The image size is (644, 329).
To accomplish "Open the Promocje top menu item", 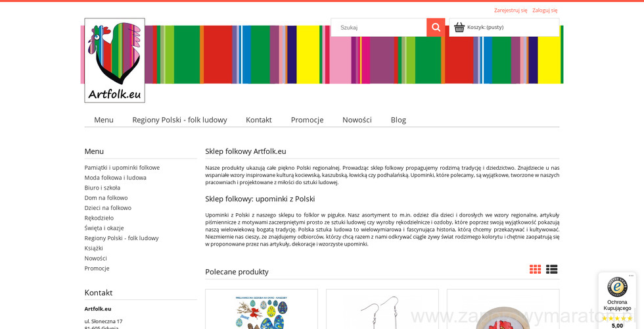I will [x=307, y=120].
